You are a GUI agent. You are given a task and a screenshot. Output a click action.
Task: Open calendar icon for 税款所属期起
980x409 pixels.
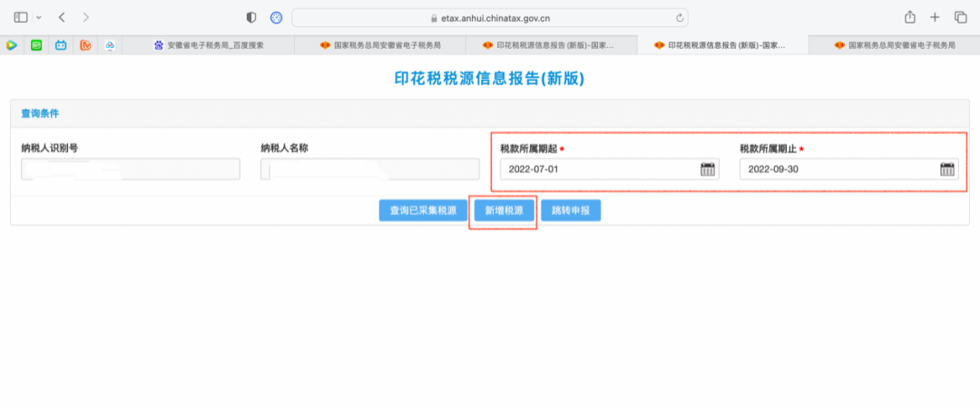coord(708,170)
